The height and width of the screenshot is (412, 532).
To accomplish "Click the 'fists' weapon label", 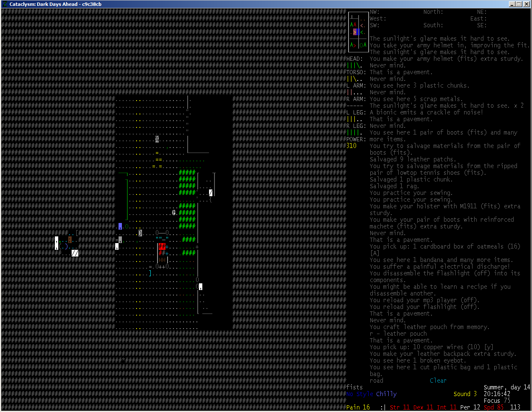I will 355,387.
